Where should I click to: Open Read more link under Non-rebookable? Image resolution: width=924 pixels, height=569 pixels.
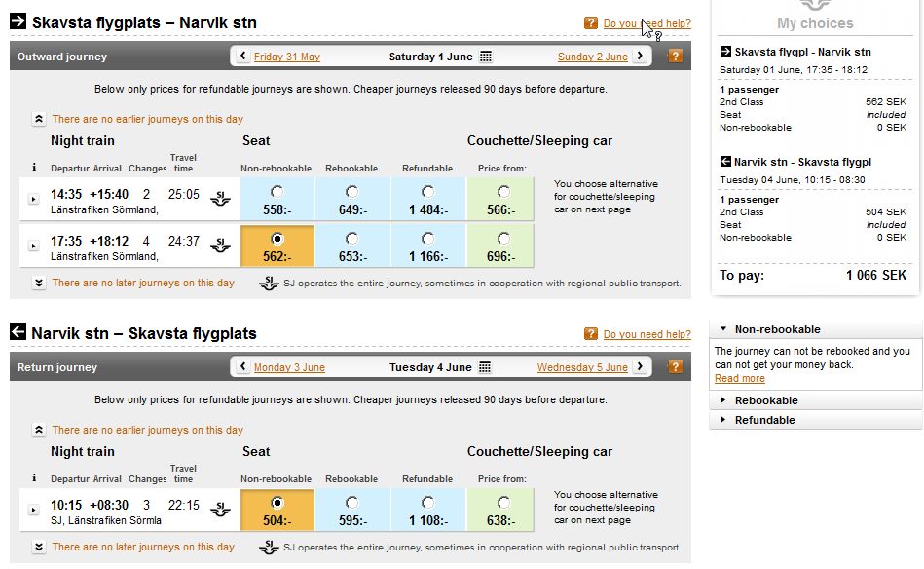tap(740, 379)
